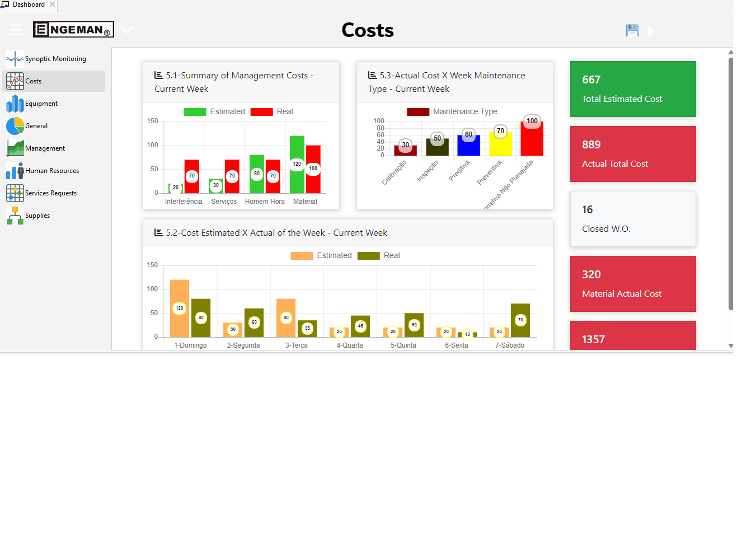Save the dashboard with the floppy disk icon
This screenshot has width=756, height=533.
pos(632,30)
